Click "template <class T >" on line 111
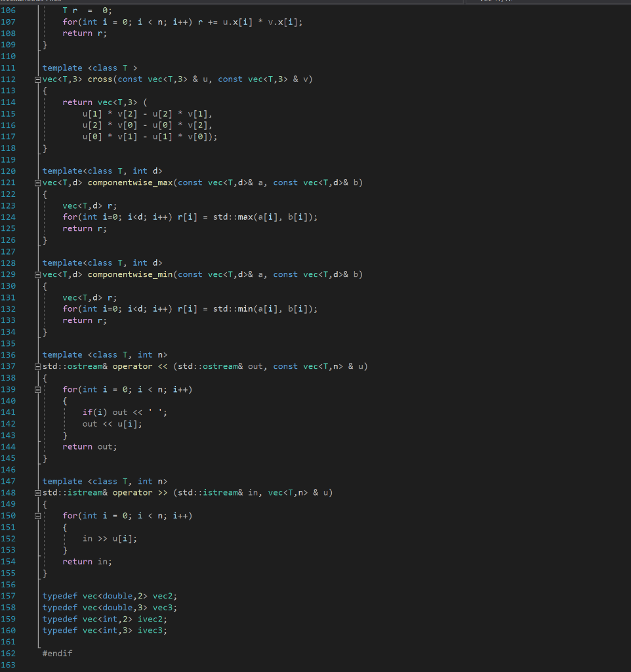The height and width of the screenshot is (672, 631). [90, 68]
